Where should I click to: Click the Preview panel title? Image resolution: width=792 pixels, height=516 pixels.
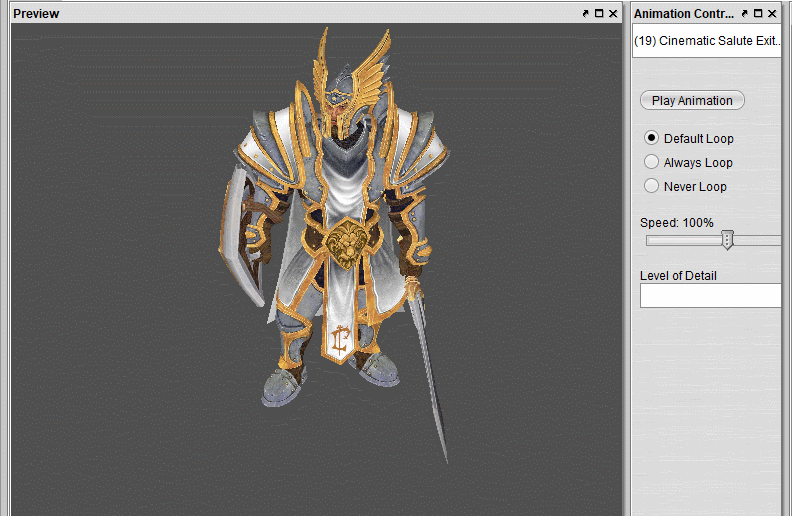point(36,14)
